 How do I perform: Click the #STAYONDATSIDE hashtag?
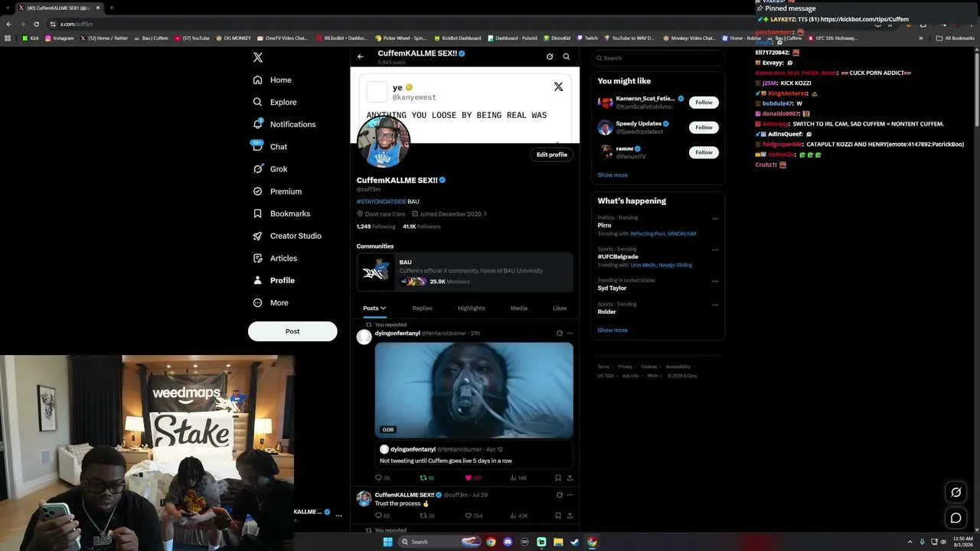[381, 201]
